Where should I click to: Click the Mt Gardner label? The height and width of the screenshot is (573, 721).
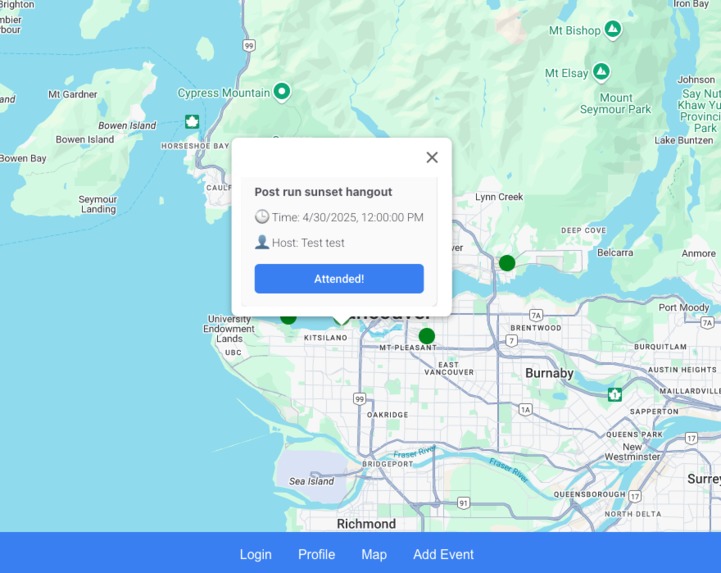[x=73, y=94]
